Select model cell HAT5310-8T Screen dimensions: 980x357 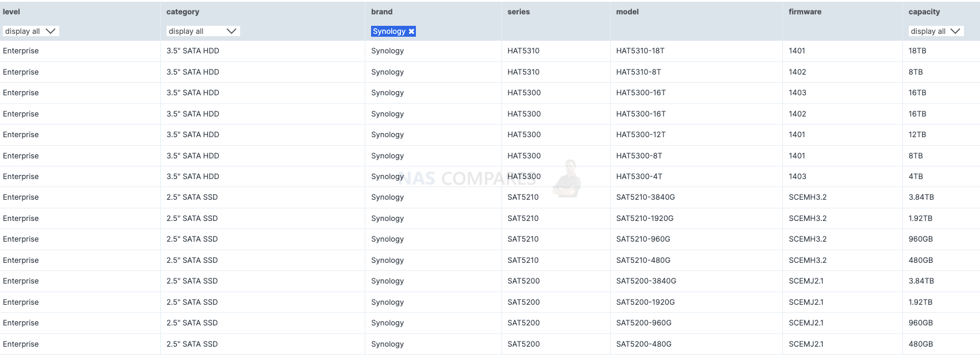639,72
